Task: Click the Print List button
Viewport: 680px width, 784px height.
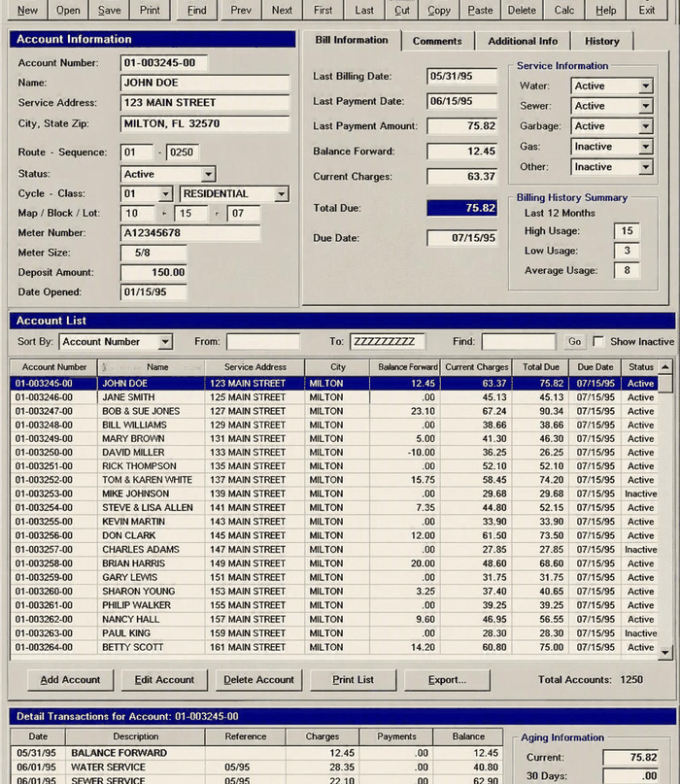Action: click(353, 680)
